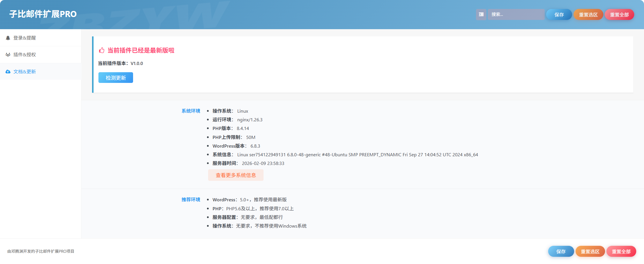Select the 文档&更新 sidebar tab
The width and height of the screenshot is (644, 264).
[x=40, y=72]
